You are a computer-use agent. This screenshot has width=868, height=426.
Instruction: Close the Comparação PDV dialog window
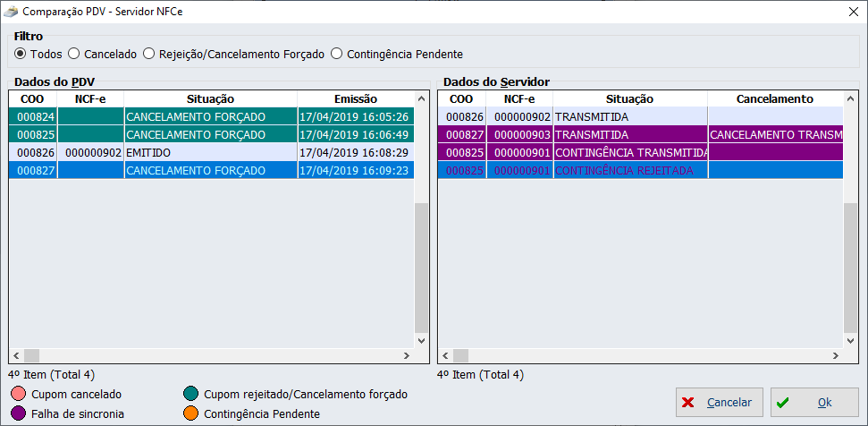pos(852,12)
